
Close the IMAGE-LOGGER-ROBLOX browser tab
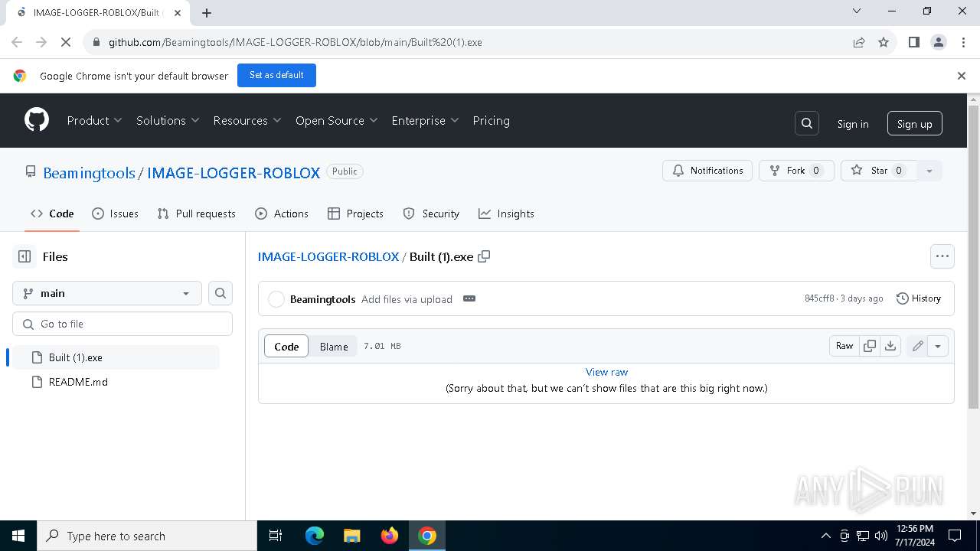[x=178, y=12]
